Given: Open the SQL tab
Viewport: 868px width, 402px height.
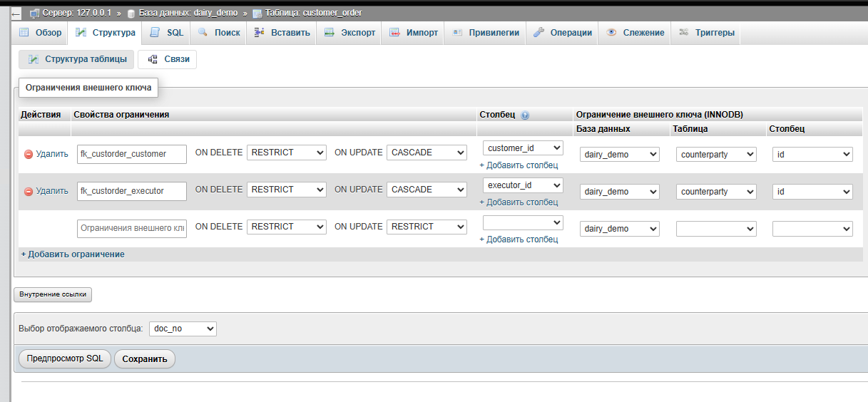Looking at the screenshot, I should tap(167, 33).
